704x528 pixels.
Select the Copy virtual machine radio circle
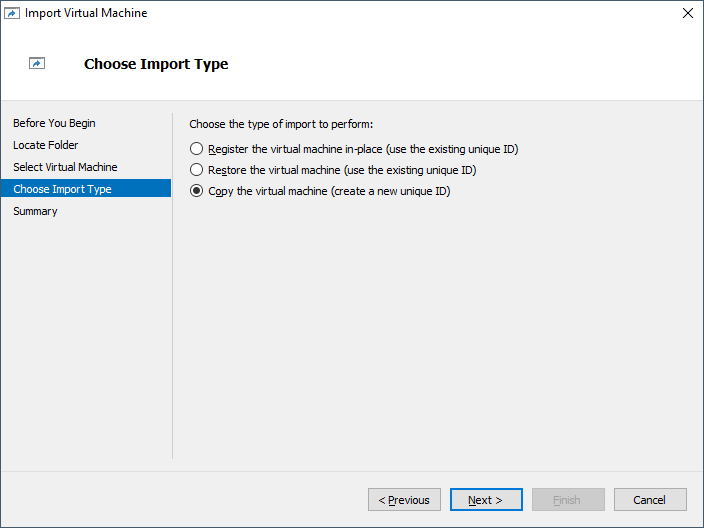point(196,191)
